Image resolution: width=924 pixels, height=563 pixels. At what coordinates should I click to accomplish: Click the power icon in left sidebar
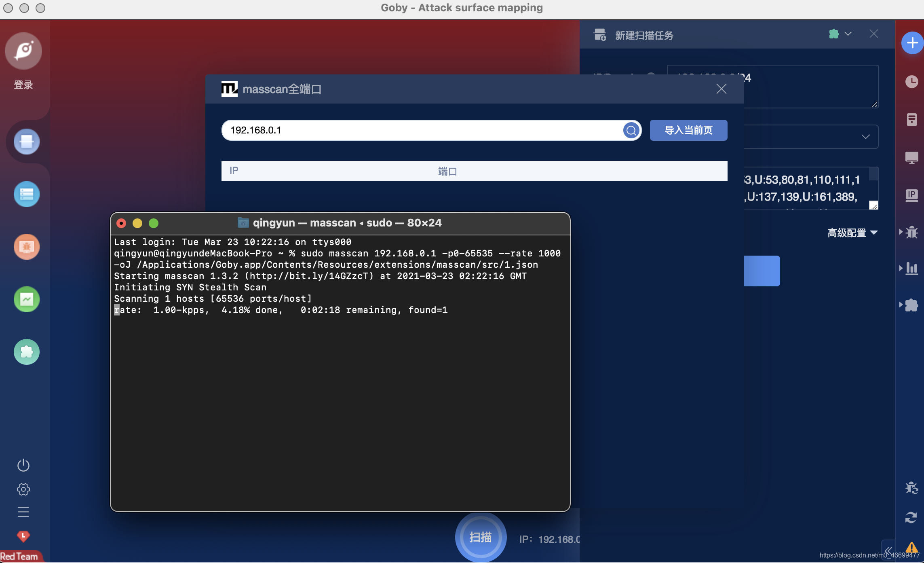[x=23, y=465]
